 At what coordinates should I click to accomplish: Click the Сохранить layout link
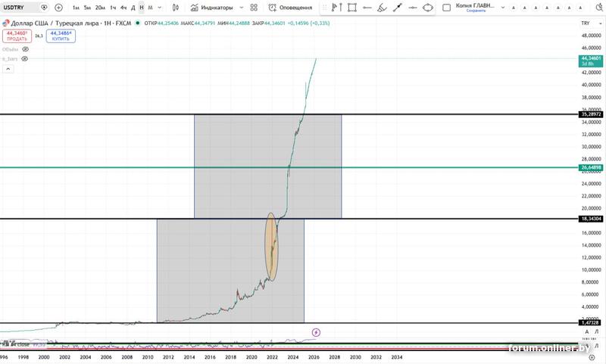point(476,11)
